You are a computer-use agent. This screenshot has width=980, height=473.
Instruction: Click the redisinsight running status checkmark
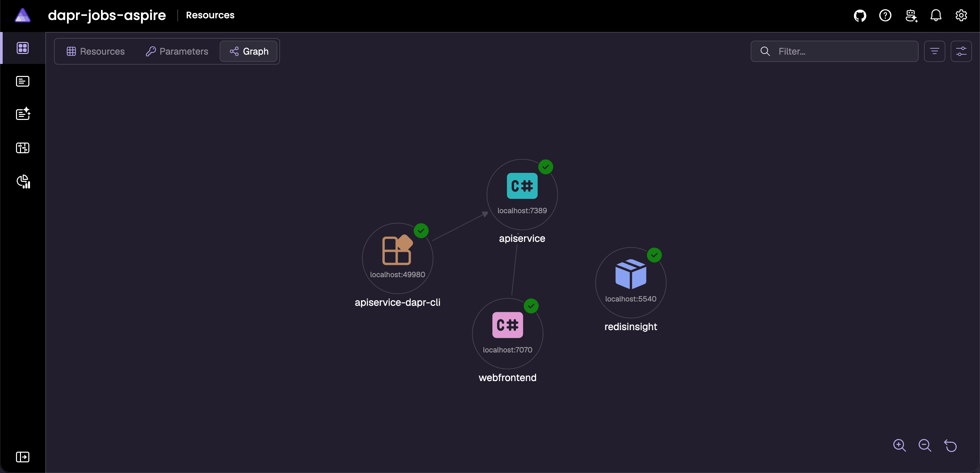pos(654,255)
